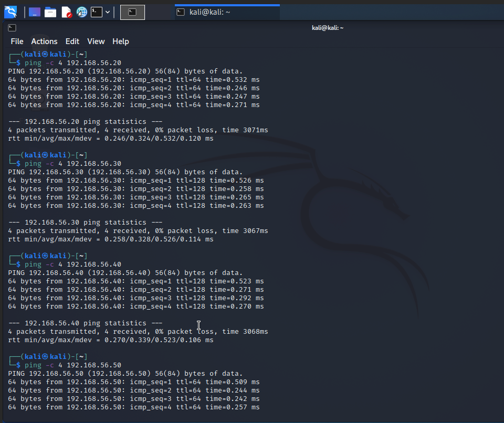Click the line ending 'time 3068ms'
The height and width of the screenshot is (423, 504).
[x=138, y=331]
